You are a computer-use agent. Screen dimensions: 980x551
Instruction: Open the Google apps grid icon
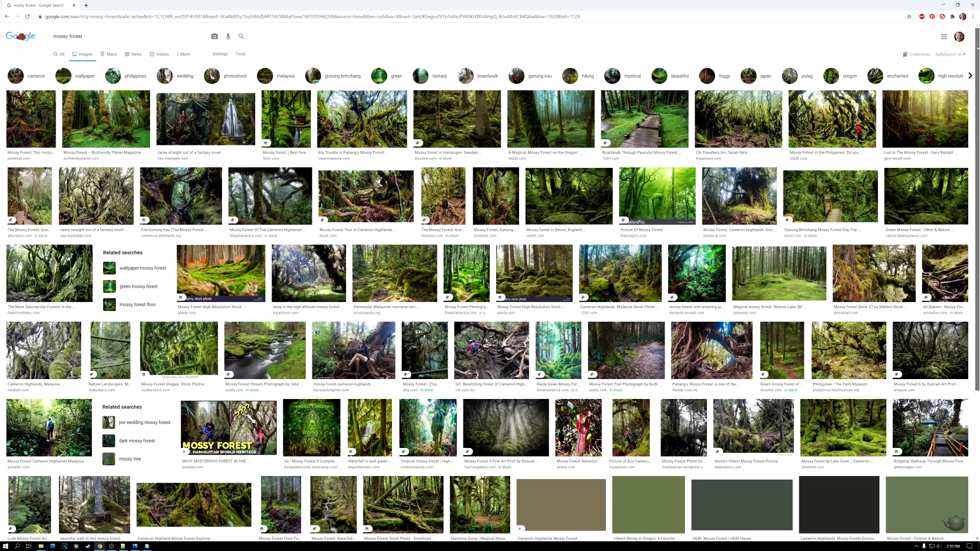click(944, 37)
